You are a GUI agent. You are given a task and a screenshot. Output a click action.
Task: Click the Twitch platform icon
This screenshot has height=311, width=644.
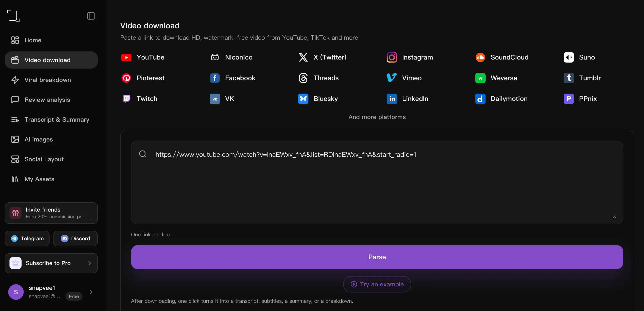pyautogui.click(x=126, y=99)
